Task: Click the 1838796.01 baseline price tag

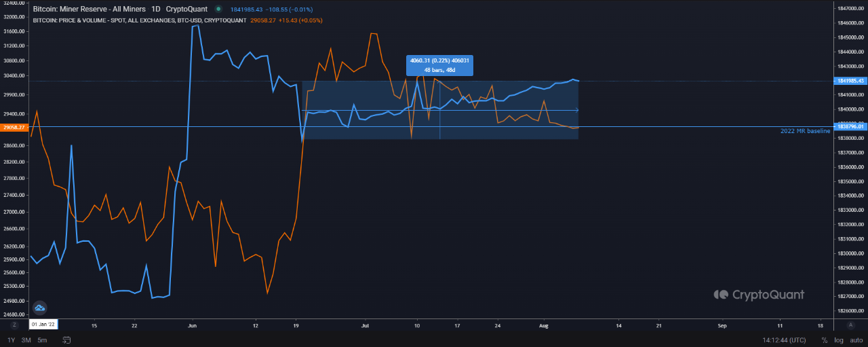Action: 850,126
